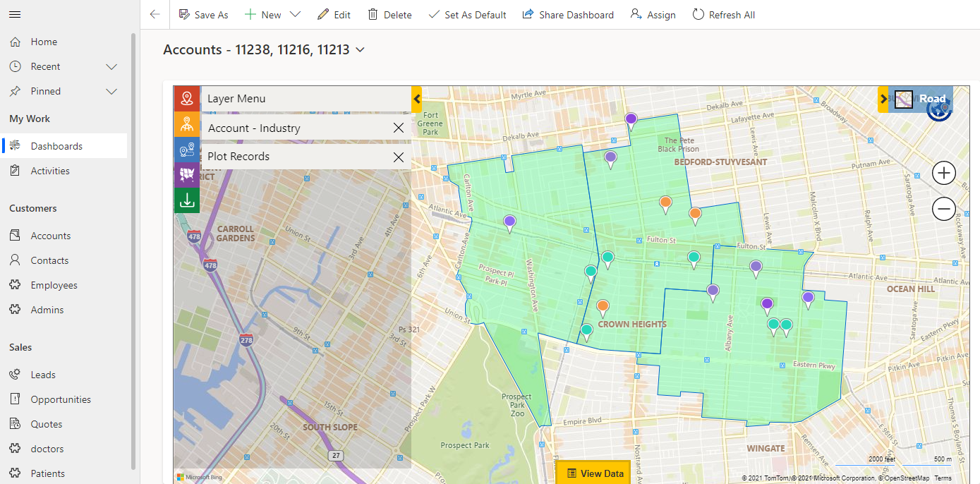
Task: Remove the Plot Records layer
Action: [399, 157]
